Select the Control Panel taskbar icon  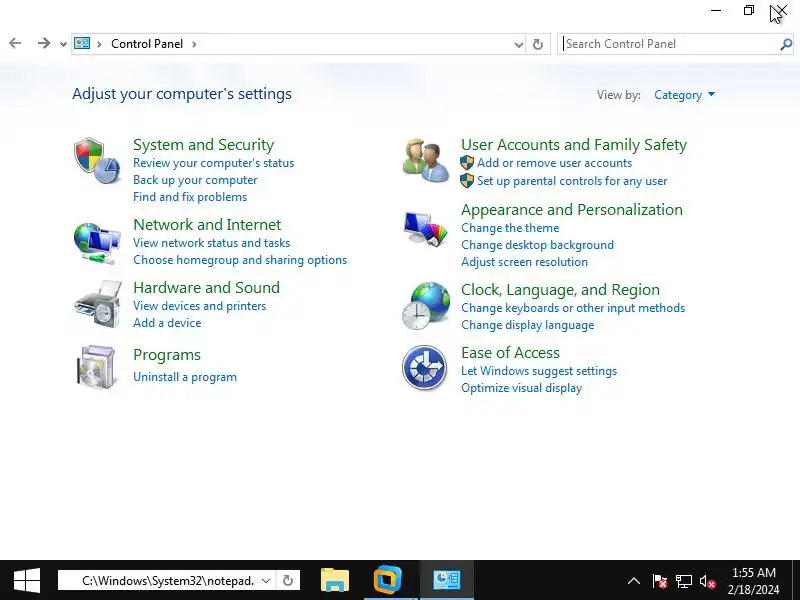coord(446,580)
